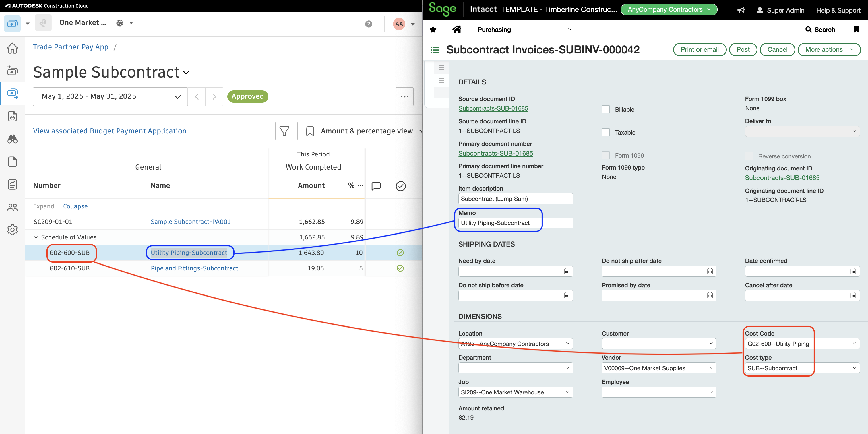Open the three-dot more options button
The width and height of the screenshot is (868, 434).
click(404, 97)
